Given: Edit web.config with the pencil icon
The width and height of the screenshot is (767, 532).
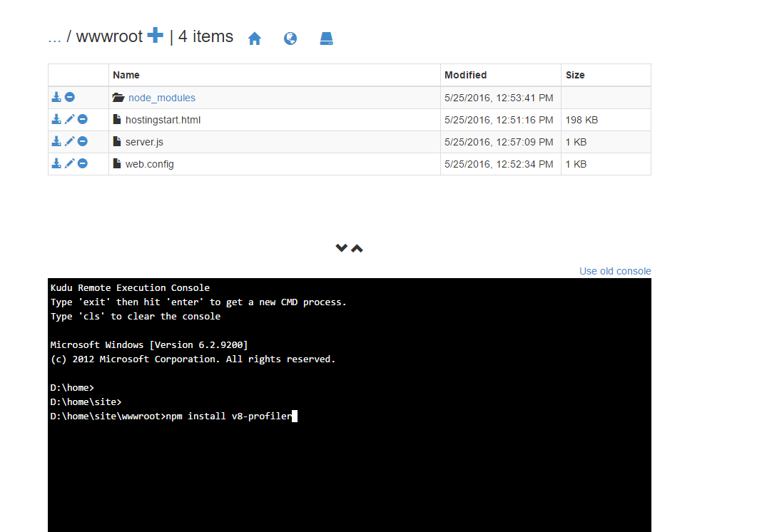Looking at the screenshot, I should (x=69, y=163).
